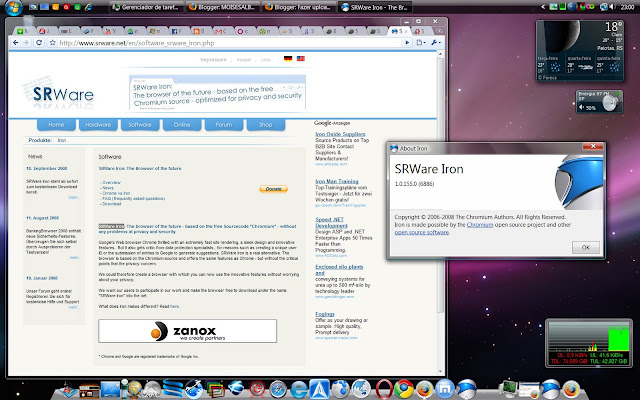Click the Go arrow beside the address bar
Screen dimensions: 640x400
click(x=407, y=42)
